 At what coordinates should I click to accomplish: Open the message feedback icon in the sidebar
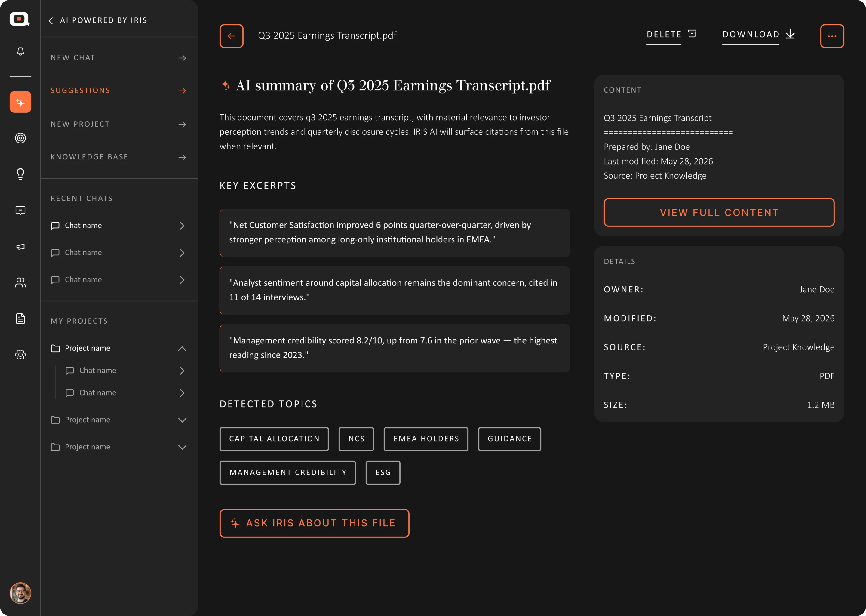click(x=20, y=211)
